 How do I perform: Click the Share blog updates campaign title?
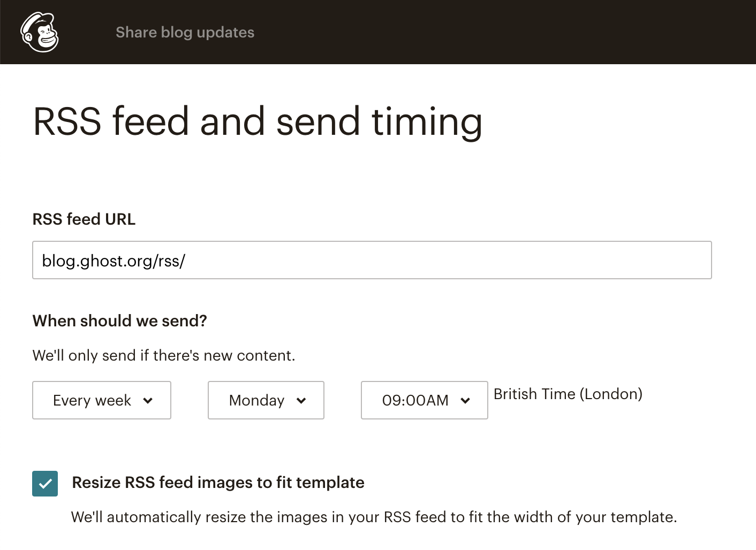tap(185, 32)
